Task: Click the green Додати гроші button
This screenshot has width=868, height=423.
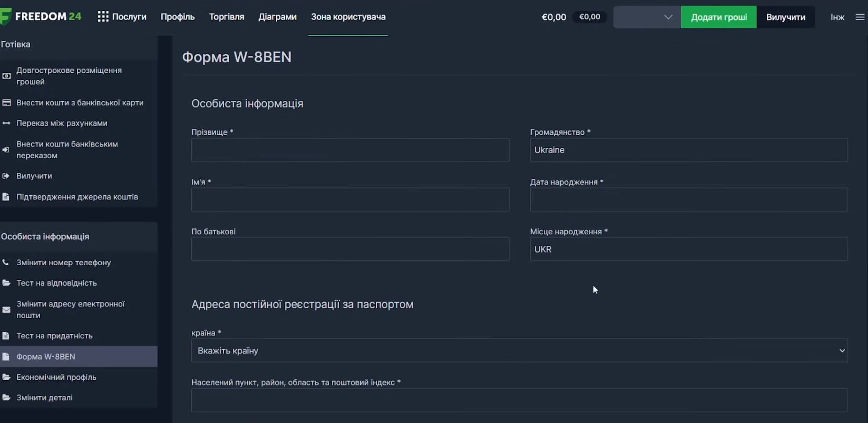Action: 719,17
